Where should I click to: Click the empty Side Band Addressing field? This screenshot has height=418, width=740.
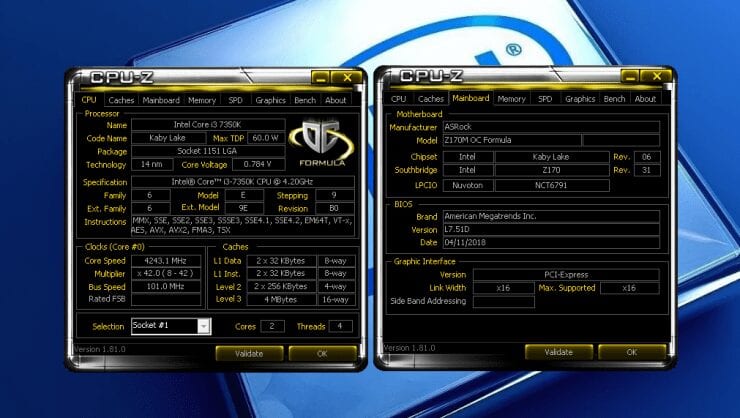tap(504, 301)
